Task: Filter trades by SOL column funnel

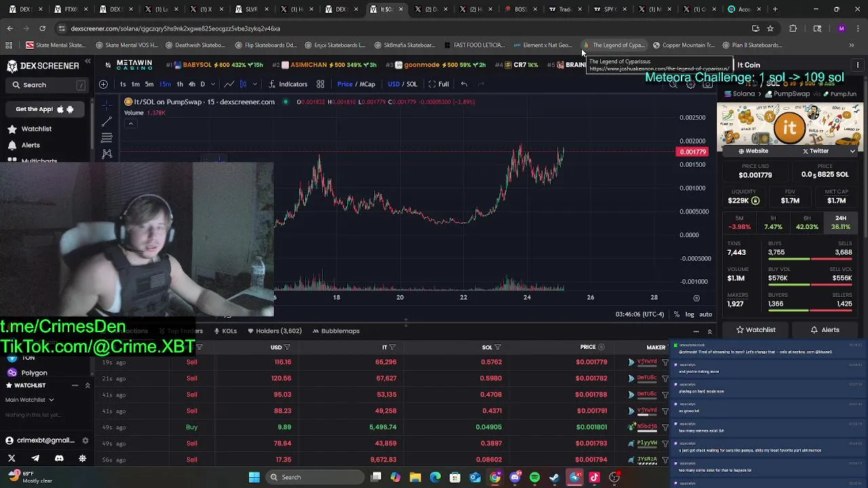Action: (x=498, y=348)
